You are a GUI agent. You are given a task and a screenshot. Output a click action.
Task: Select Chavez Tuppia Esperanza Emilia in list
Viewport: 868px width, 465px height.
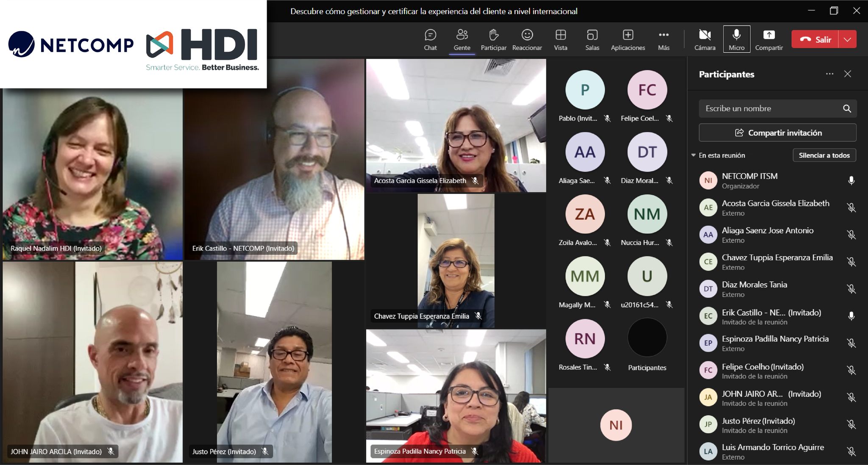click(x=778, y=262)
